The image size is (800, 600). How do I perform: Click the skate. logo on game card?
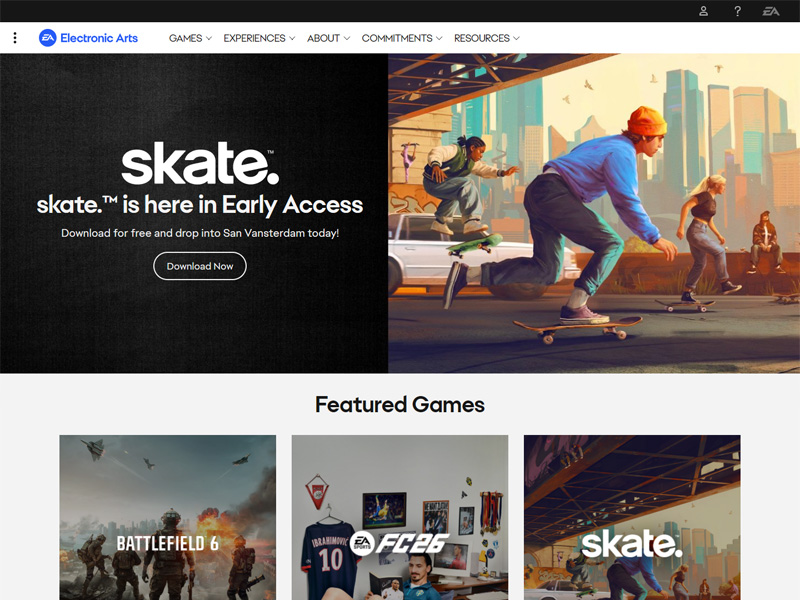tap(632, 544)
